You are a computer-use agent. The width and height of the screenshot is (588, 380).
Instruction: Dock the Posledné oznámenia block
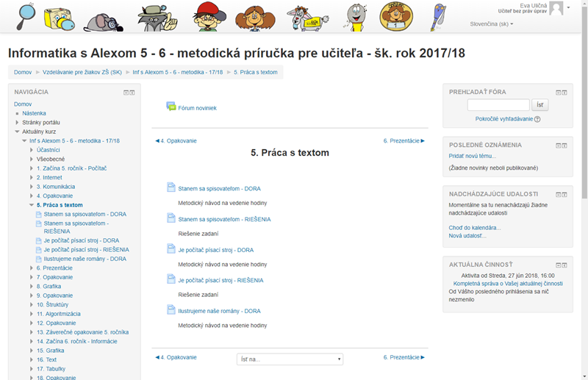click(x=564, y=146)
